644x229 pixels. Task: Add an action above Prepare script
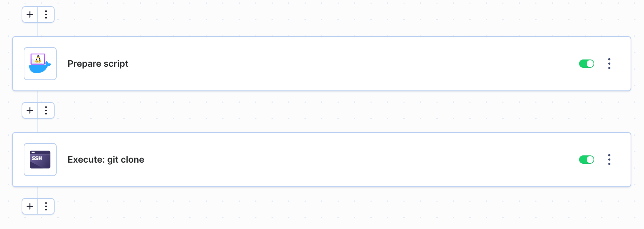[x=30, y=14]
